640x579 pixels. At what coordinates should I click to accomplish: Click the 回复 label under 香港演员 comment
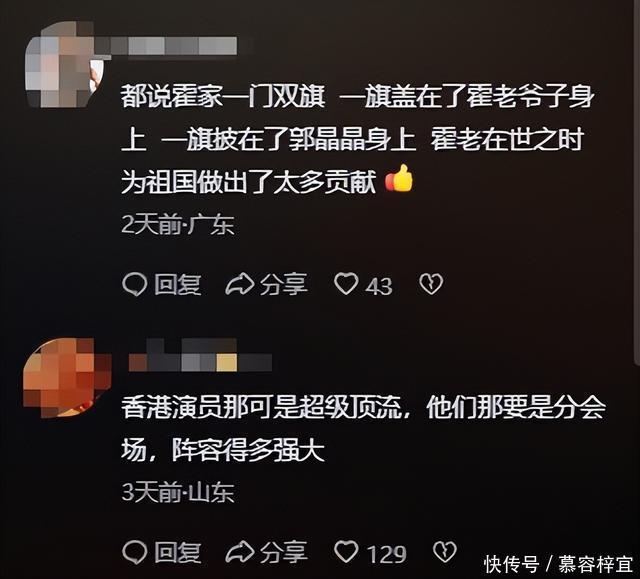178,552
